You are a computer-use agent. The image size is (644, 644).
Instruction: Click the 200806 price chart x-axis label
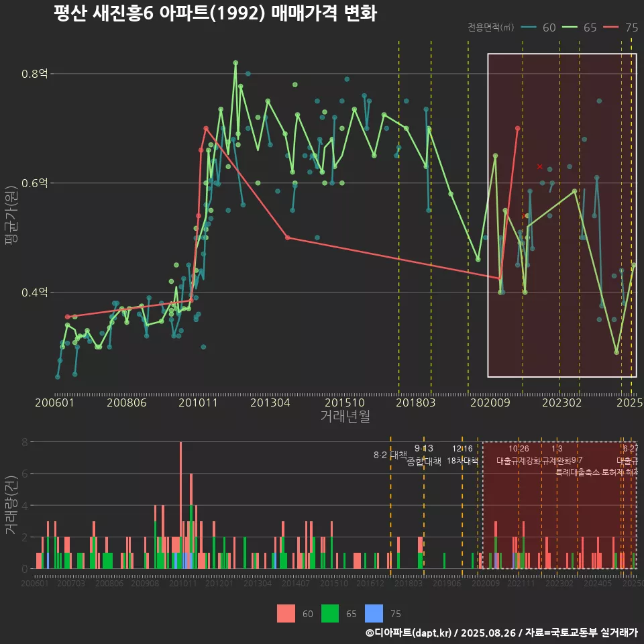127,402
